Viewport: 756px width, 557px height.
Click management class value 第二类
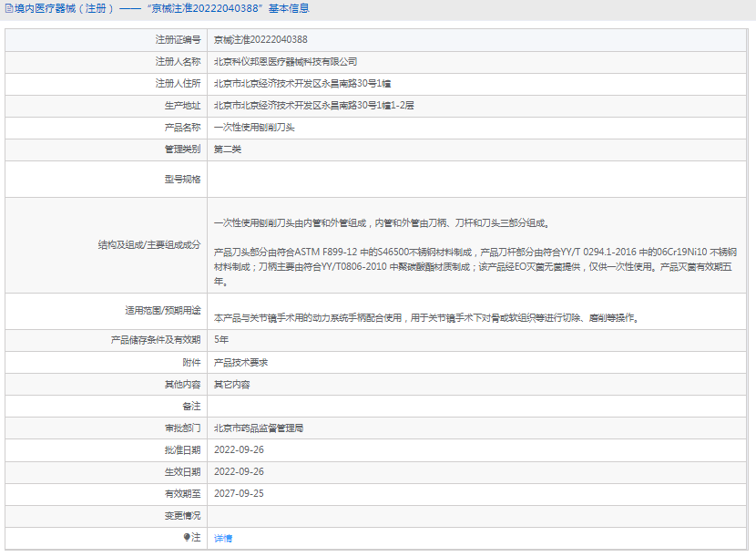[x=228, y=150]
